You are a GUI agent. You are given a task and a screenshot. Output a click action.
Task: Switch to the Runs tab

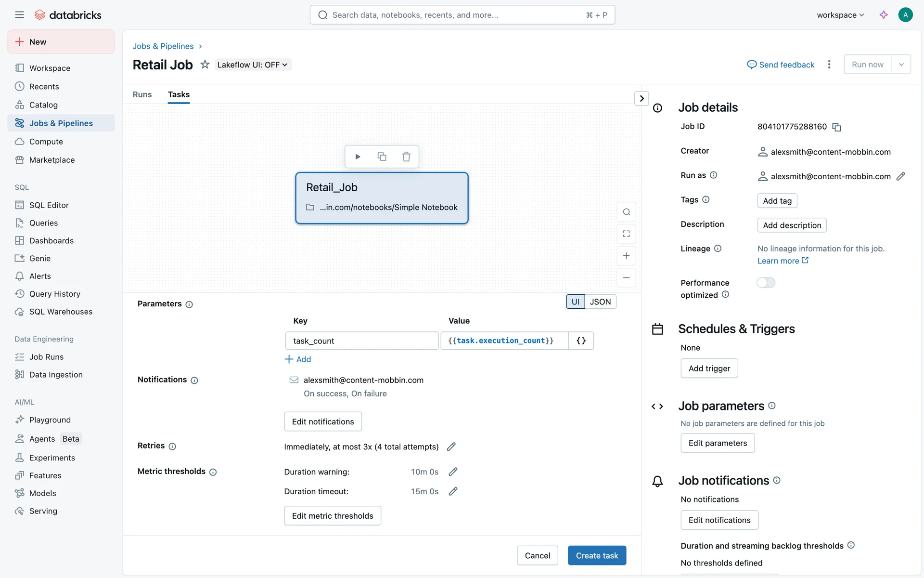pos(142,94)
